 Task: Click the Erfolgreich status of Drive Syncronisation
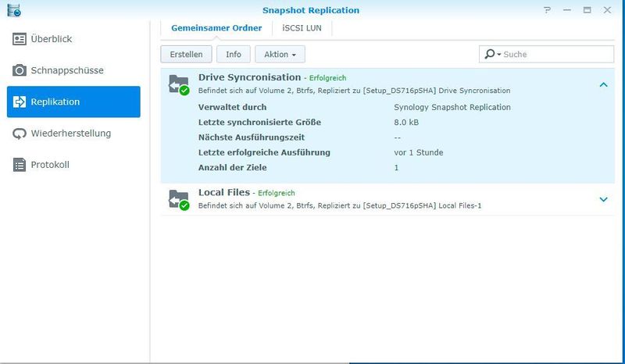[327, 78]
